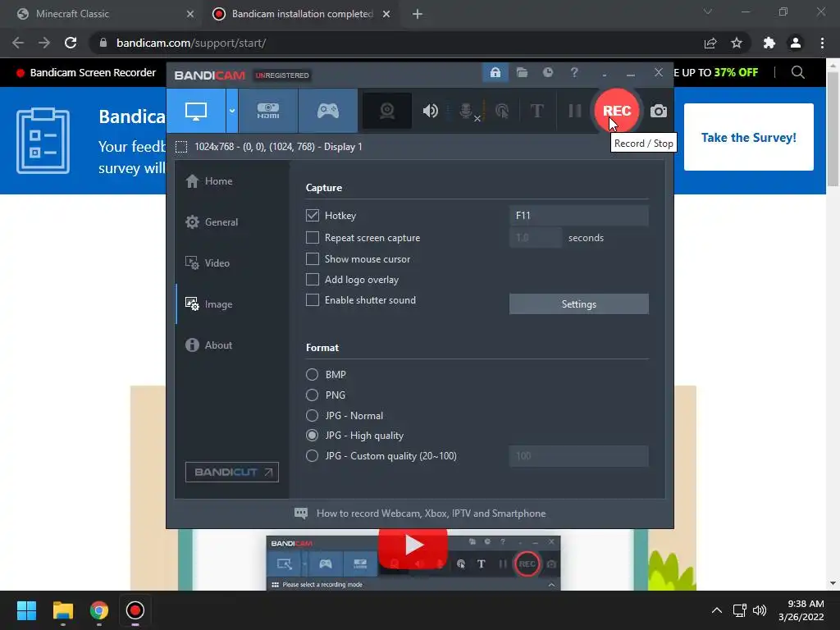
Task: Open Bandicam help question mark icon
Action: tap(573, 72)
